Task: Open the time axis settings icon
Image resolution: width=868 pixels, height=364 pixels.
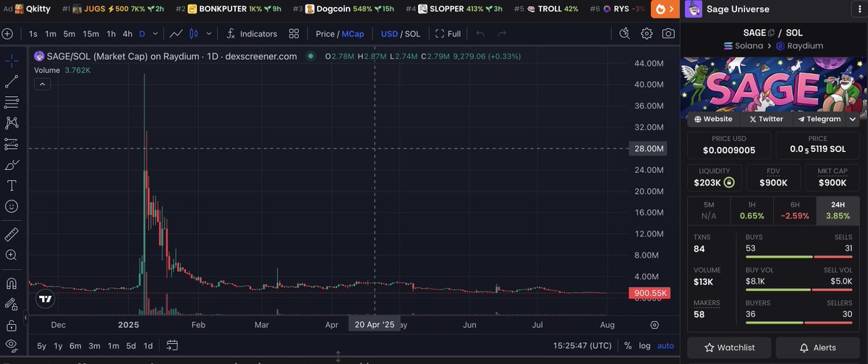Action: (655, 325)
